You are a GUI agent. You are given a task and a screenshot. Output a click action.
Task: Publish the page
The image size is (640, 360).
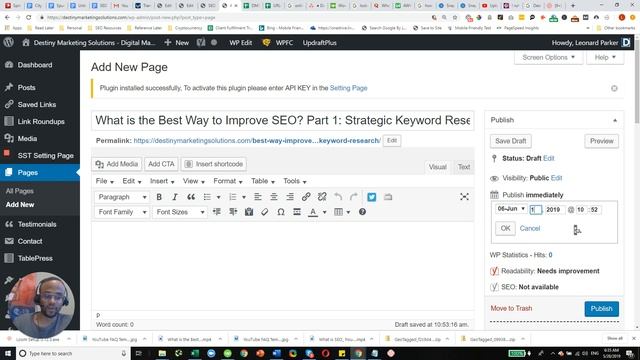pyautogui.click(x=602, y=309)
